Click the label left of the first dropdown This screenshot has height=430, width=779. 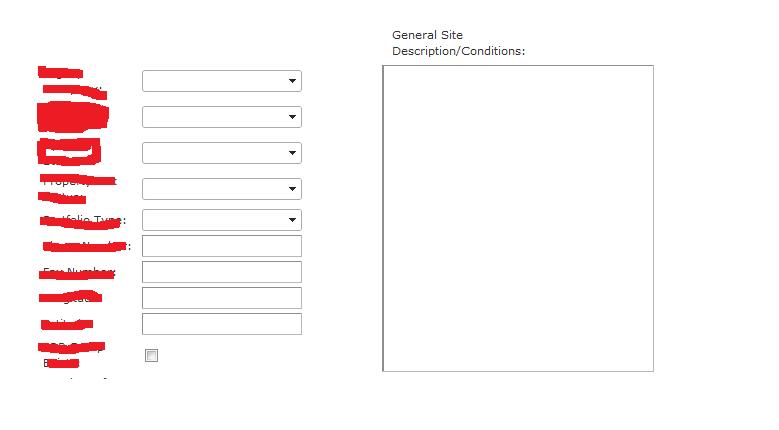click(x=70, y=81)
